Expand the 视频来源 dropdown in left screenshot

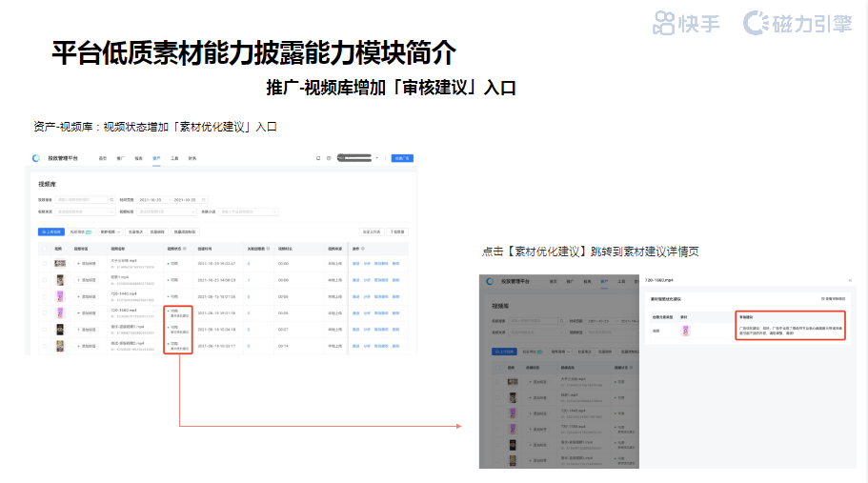coord(85,211)
